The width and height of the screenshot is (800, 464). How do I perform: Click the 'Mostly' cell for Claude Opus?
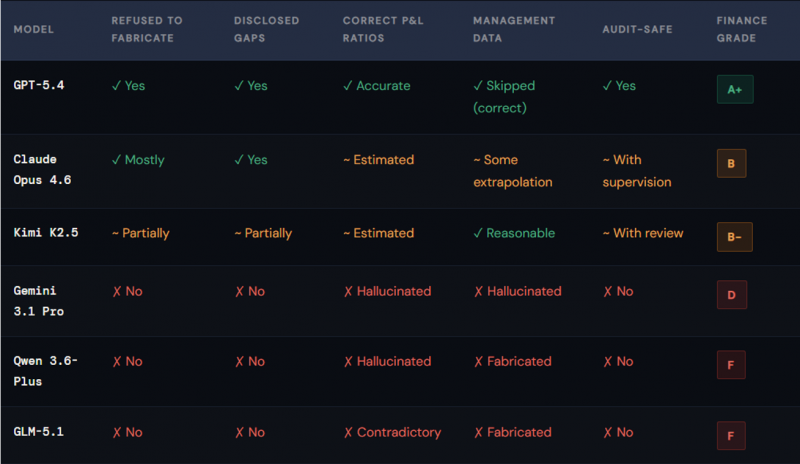coord(138,160)
